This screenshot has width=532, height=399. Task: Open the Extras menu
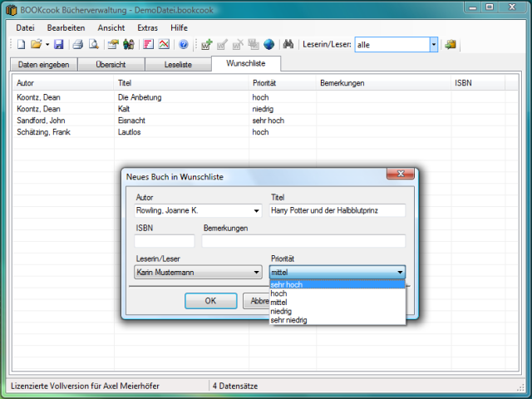click(x=147, y=27)
